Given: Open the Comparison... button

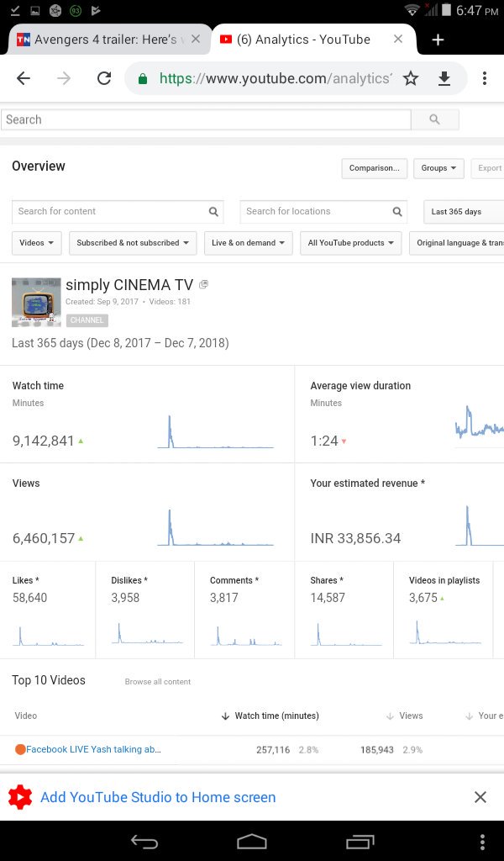Looking at the screenshot, I should click(374, 168).
